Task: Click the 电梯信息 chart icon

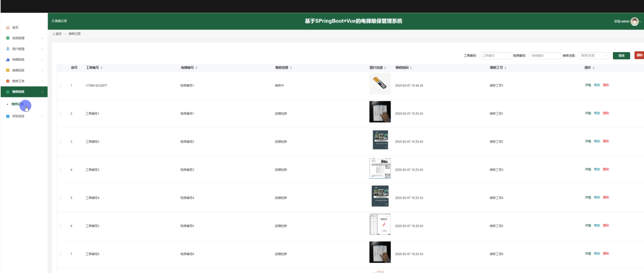Action: pos(8,60)
